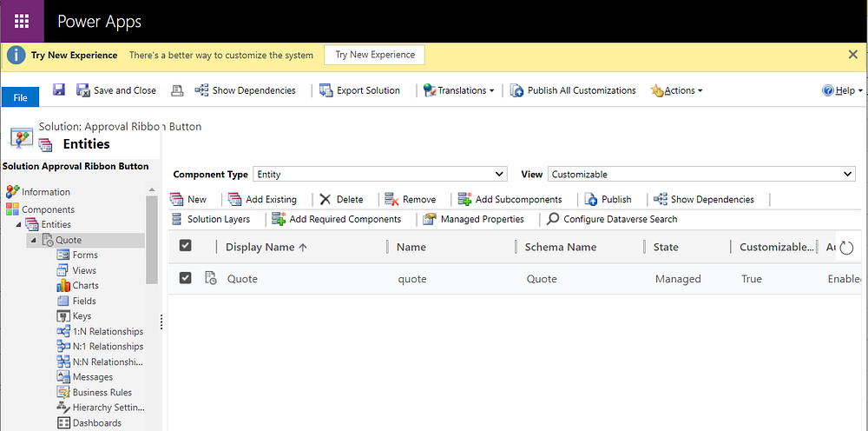
Task: Click Add Subcomponents
Action: pos(510,199)
